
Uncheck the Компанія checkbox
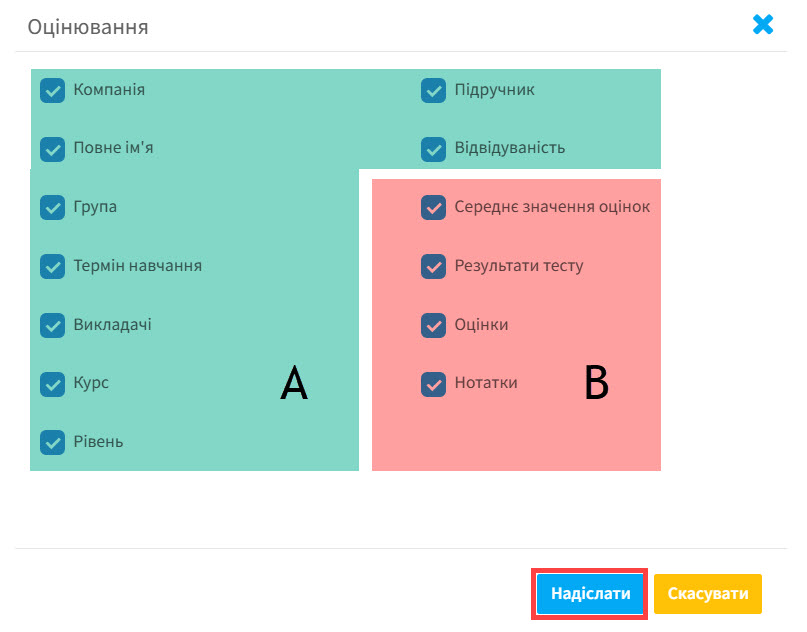pos(52,90)
